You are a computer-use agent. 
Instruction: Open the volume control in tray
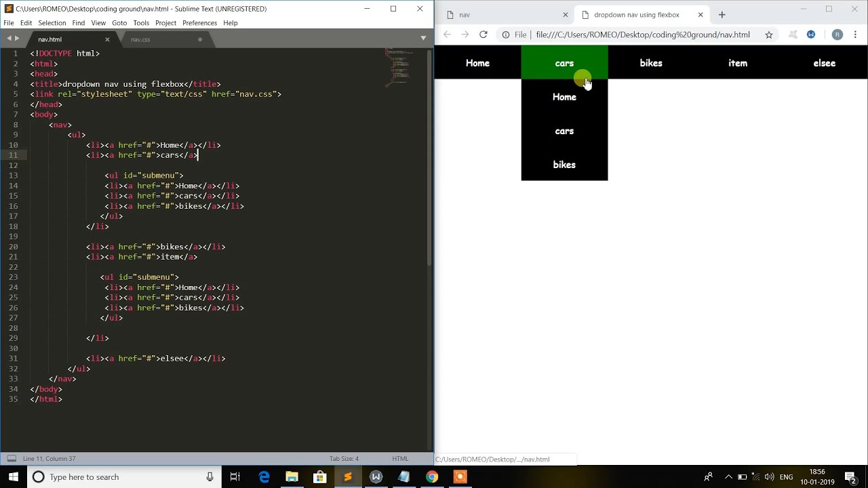point(769,477)
